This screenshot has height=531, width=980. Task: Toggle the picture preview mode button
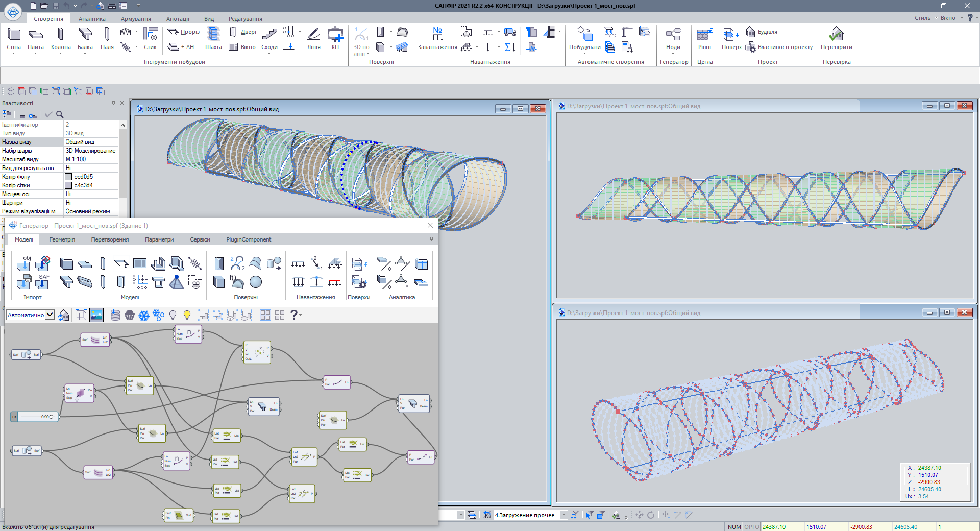pyautogui.click(x=96, y=315)
